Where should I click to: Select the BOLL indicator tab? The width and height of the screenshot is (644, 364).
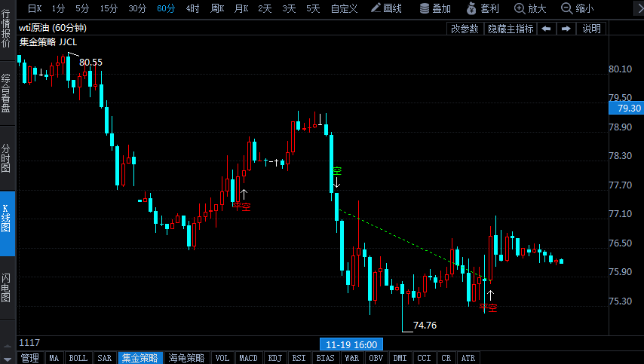(78, 358)
